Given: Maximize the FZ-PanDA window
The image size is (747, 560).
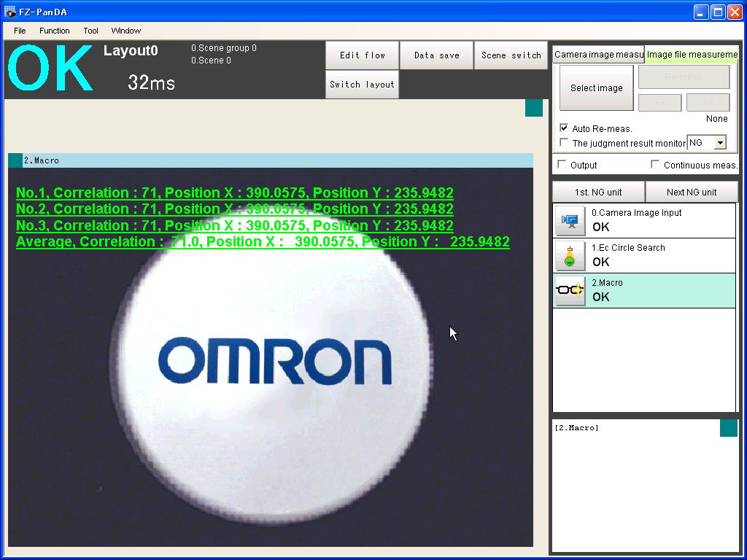Looking at the screenshot, I should (718, 12).
